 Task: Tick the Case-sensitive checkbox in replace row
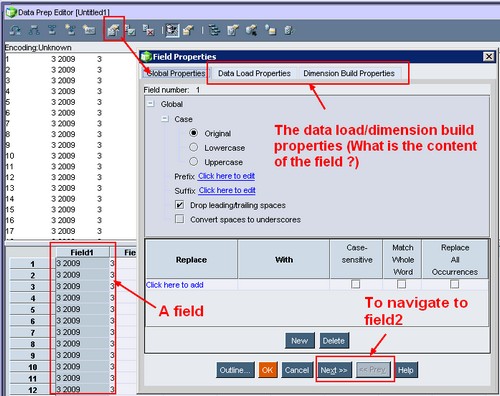click(356, 284)
